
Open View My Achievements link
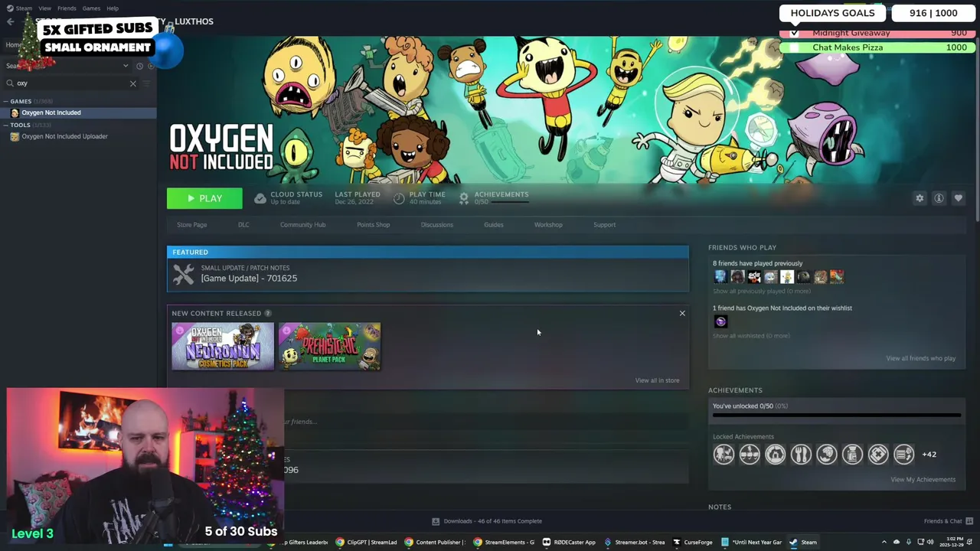coord(923,480)
